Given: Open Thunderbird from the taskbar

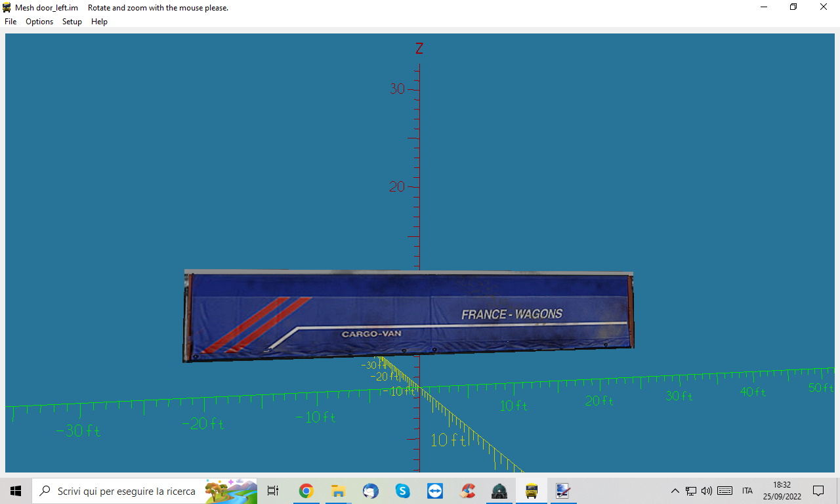Looking at the screenshot, I should point(370,491).
